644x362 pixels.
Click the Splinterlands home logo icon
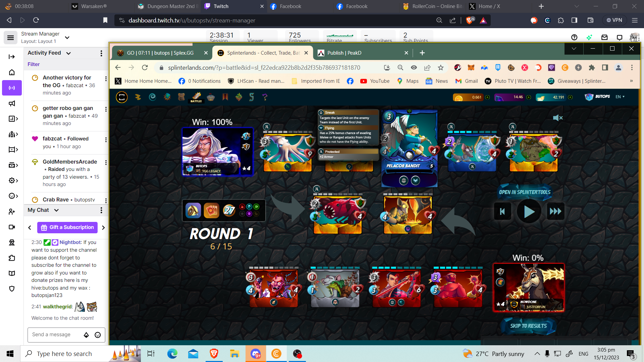[121, 97]
